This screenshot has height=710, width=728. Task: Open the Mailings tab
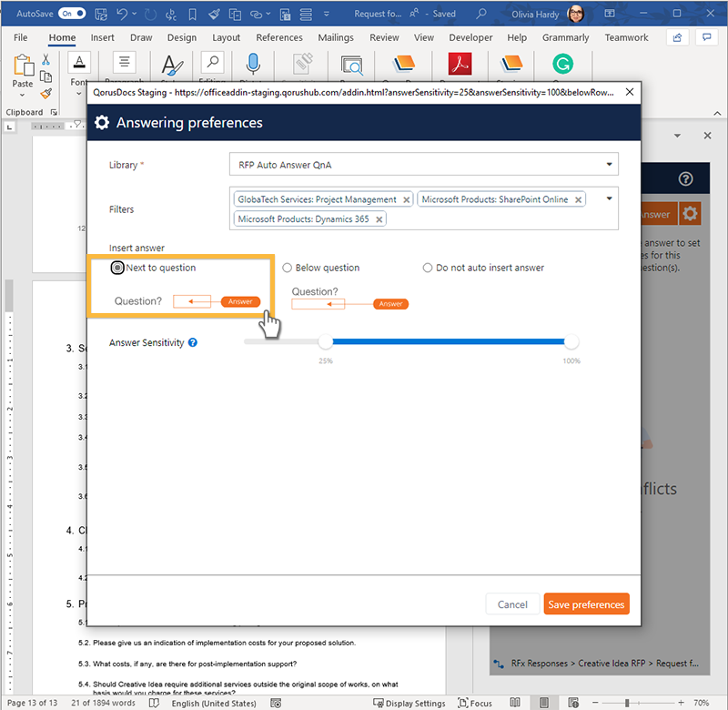(x=336, y=37)
